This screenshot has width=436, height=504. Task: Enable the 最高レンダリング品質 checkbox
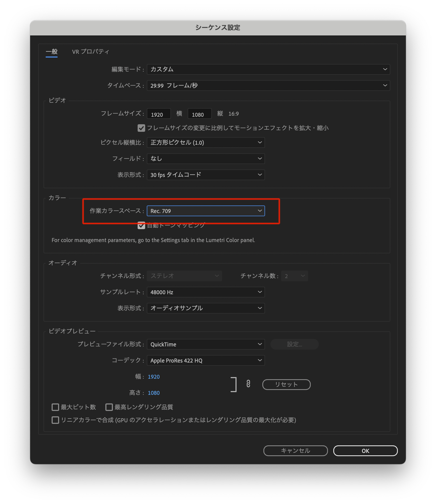pyautogui.click(x=109, y=407)
